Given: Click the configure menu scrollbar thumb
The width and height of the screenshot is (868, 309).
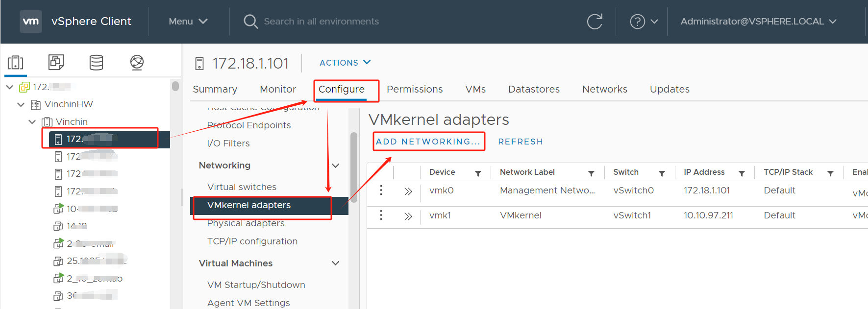Looking at the screenshot, I should [x=354, y=167].
